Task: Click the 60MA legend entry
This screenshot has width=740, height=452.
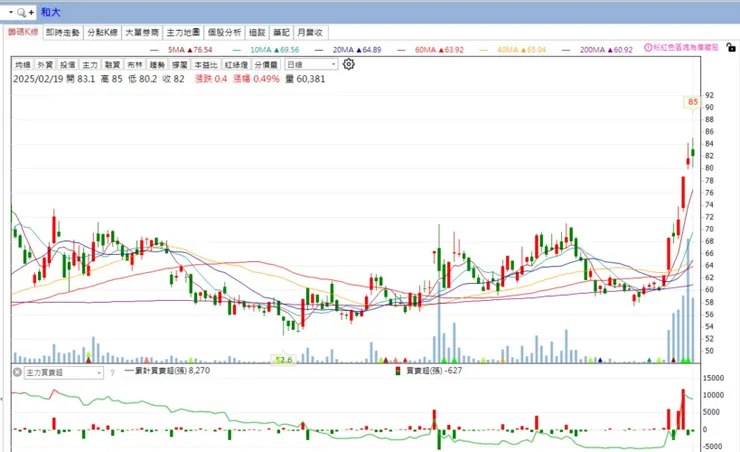Action: click(430, 50)
